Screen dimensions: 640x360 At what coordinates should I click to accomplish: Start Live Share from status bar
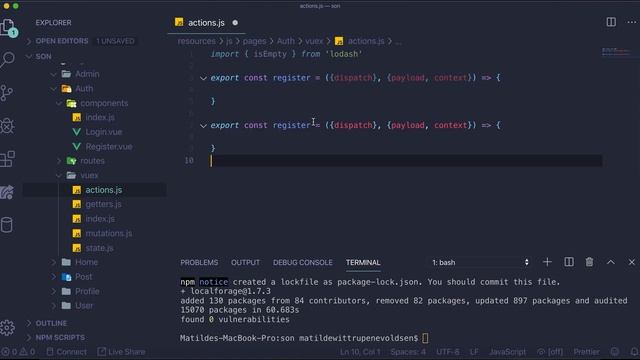pos(121,351)
